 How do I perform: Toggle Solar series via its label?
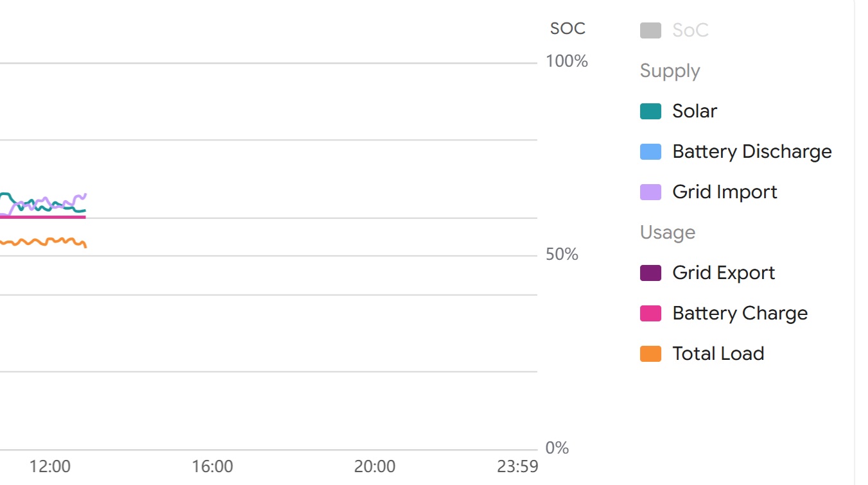(x=694, y=111)
